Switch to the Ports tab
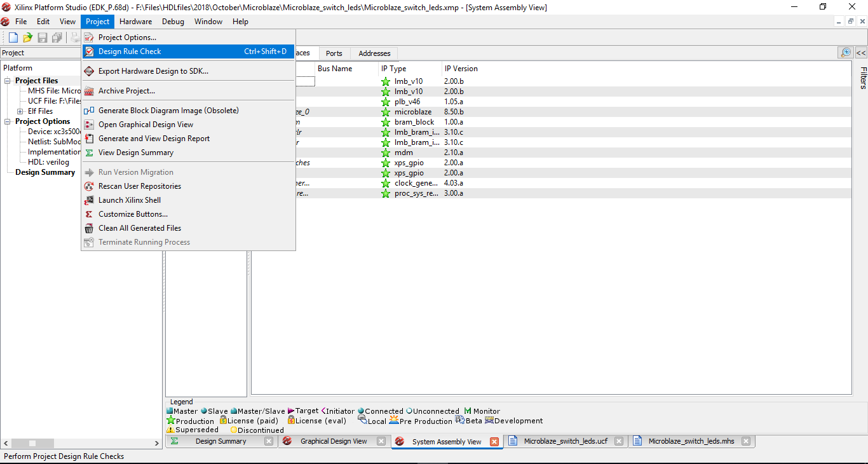 pos(334,53)
